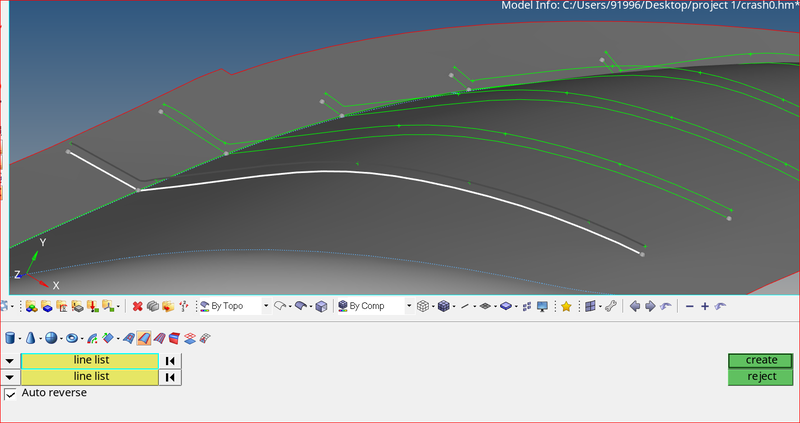Viewport: 800px width, 423px height.
Task: Click the left arrow previous page icon
Action: (635, 306)
